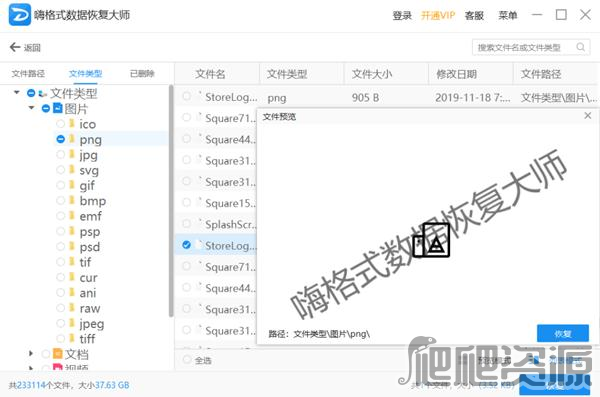Check the ico type radio

coord(60,124)
